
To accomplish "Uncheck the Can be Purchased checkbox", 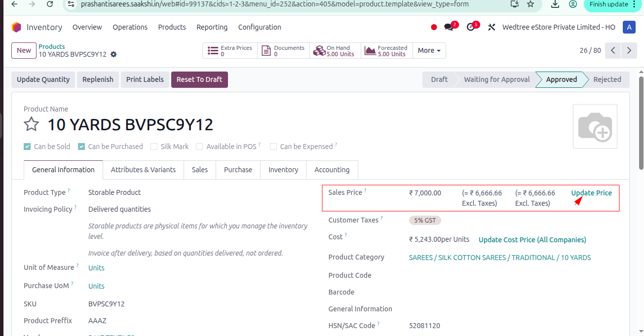I will point(82,147).
